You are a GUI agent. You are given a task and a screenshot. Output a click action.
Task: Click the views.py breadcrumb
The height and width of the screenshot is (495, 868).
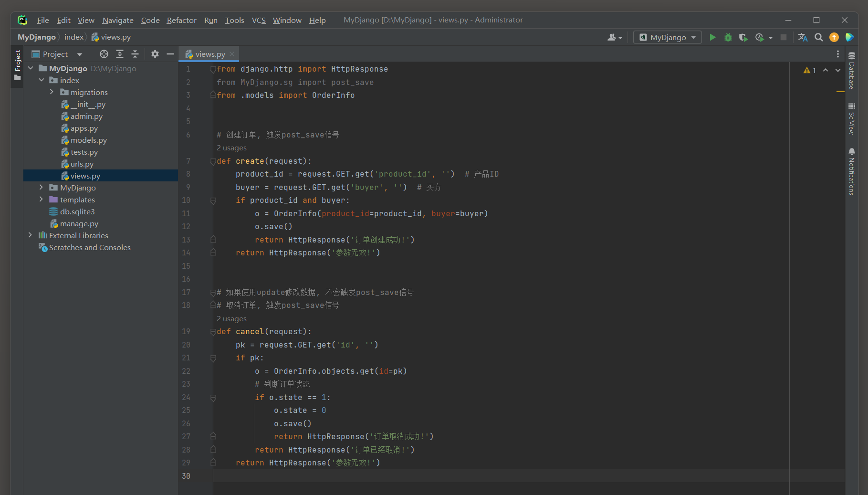111,37
